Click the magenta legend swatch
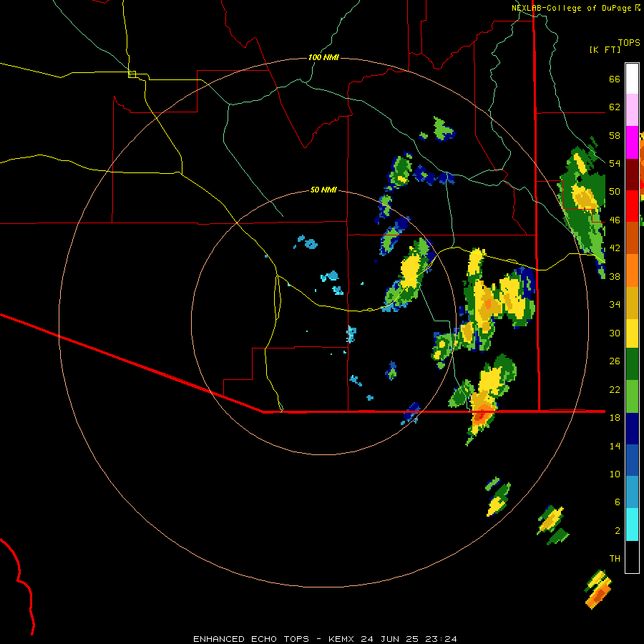Viewport: 644px width, 644px height. tap(632, 142)
